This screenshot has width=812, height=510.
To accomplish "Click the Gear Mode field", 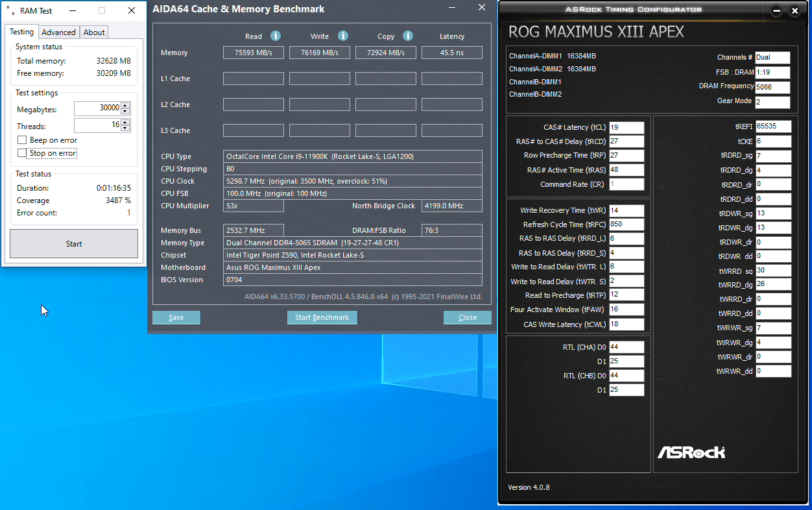I will coord(773,102).
